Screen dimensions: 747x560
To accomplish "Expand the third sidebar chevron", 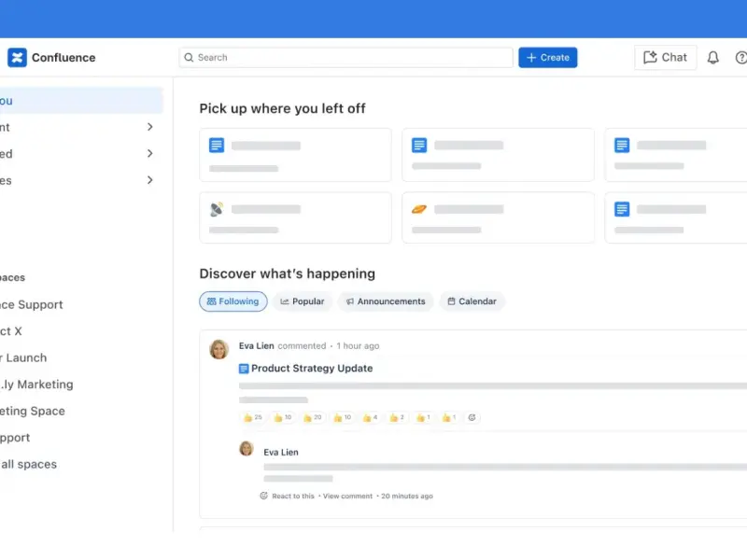I will tap(150, 180).
